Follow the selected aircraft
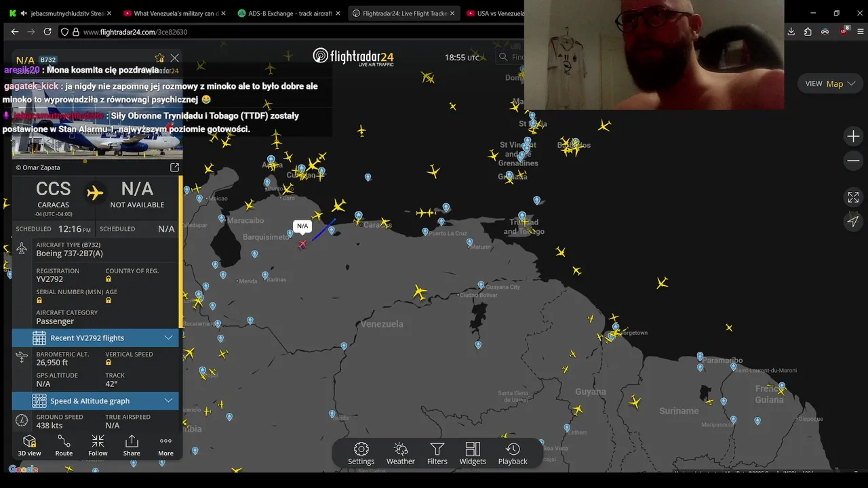The height and width of the screenshot is (488, 868). [x=98, y=446]
